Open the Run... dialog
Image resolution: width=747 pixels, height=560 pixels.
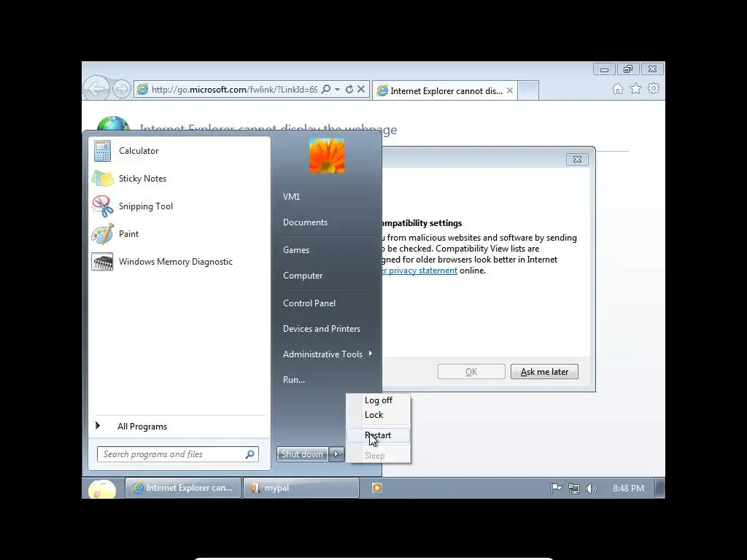(294, 380)
